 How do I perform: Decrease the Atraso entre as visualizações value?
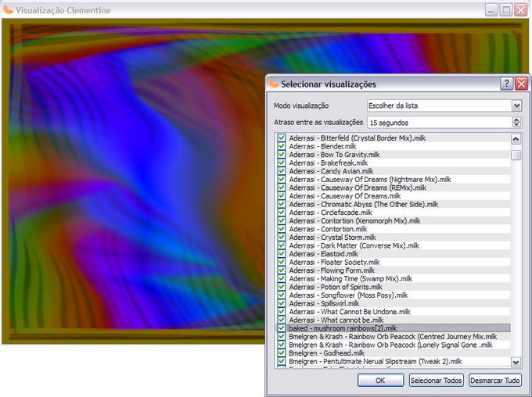(516, 125)
